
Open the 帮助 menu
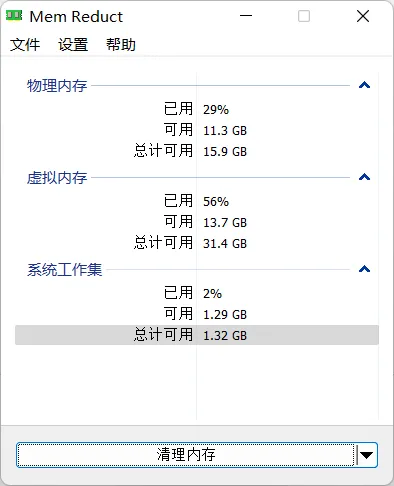pyautogui.click(x=121, y=45)
